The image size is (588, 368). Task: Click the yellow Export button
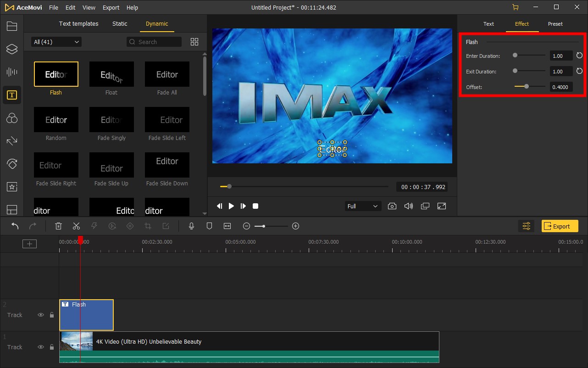tap(560, 226)
